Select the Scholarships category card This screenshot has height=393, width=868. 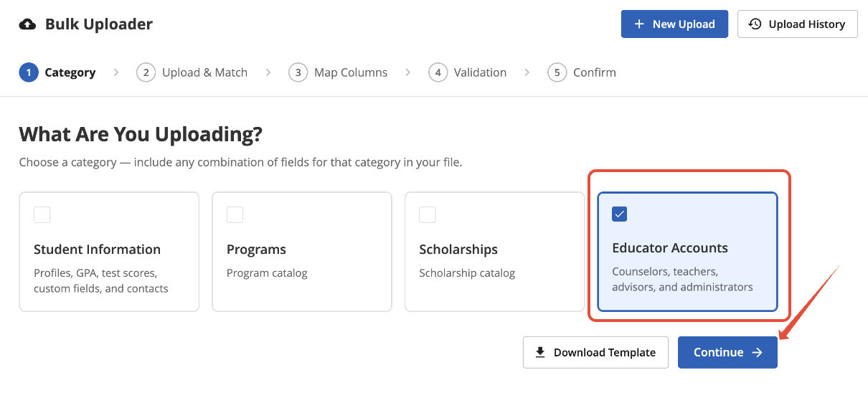point(495,252)
